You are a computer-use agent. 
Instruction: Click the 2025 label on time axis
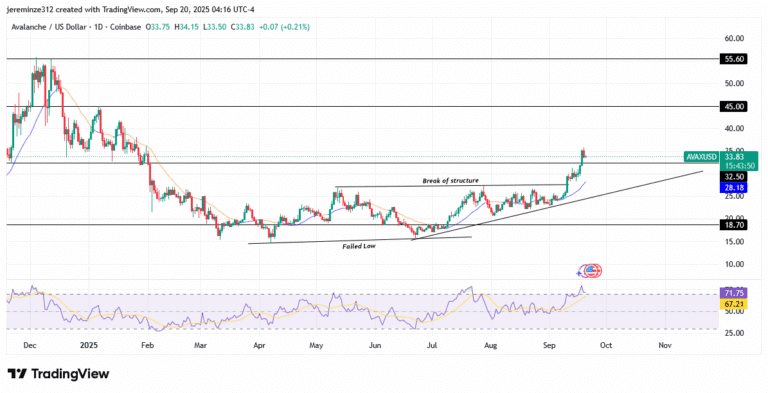tap(89, 345)
